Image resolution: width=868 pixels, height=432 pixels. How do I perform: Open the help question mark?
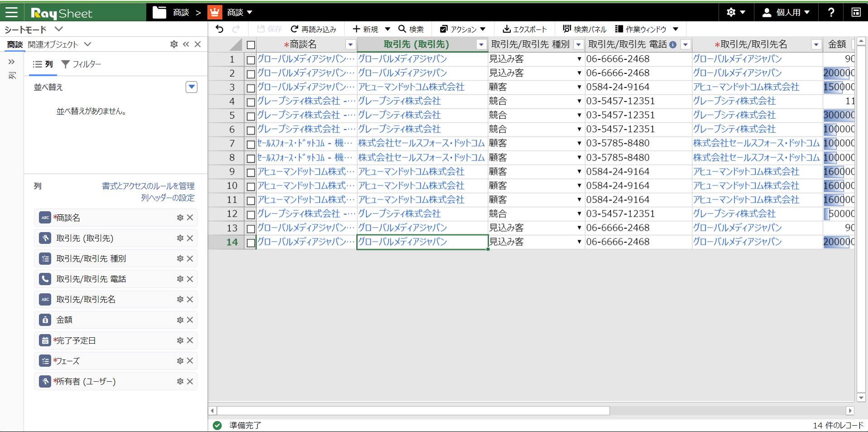point(831,12)
